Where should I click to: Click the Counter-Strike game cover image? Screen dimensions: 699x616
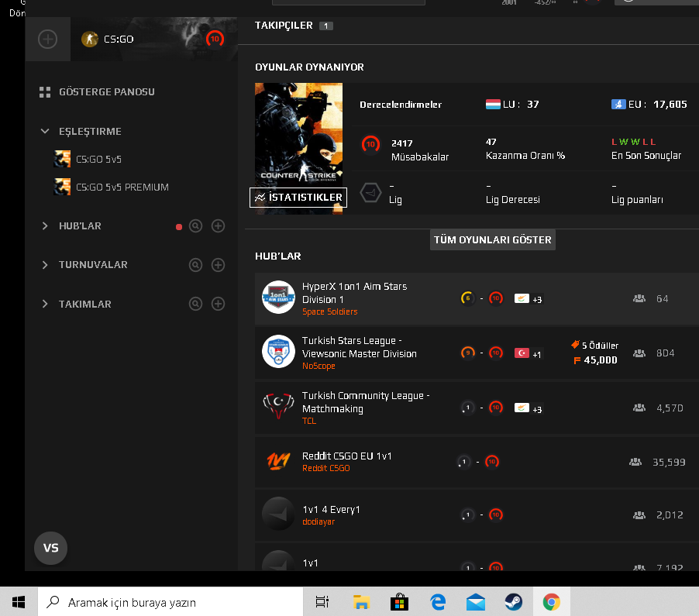tap(298, 135)
